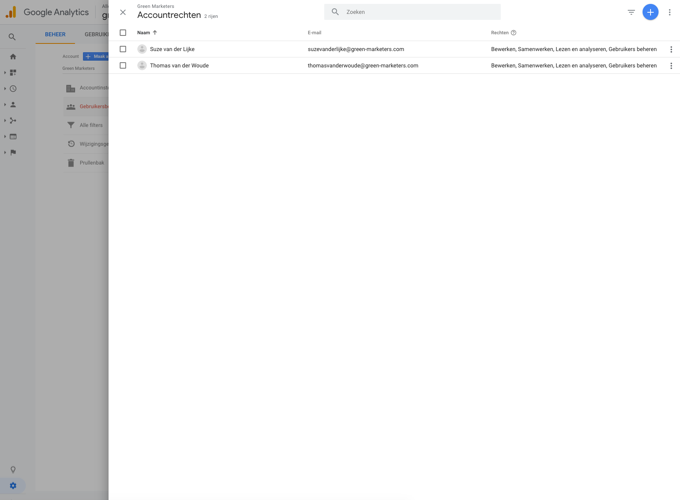Open the filter icon next to search
680x500 pixels.
(x=631, y=12)
